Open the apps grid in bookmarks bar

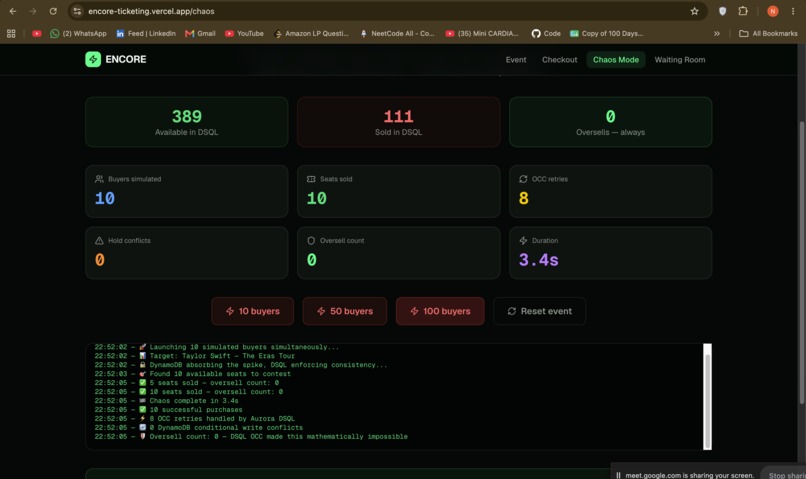pos(11,33)
